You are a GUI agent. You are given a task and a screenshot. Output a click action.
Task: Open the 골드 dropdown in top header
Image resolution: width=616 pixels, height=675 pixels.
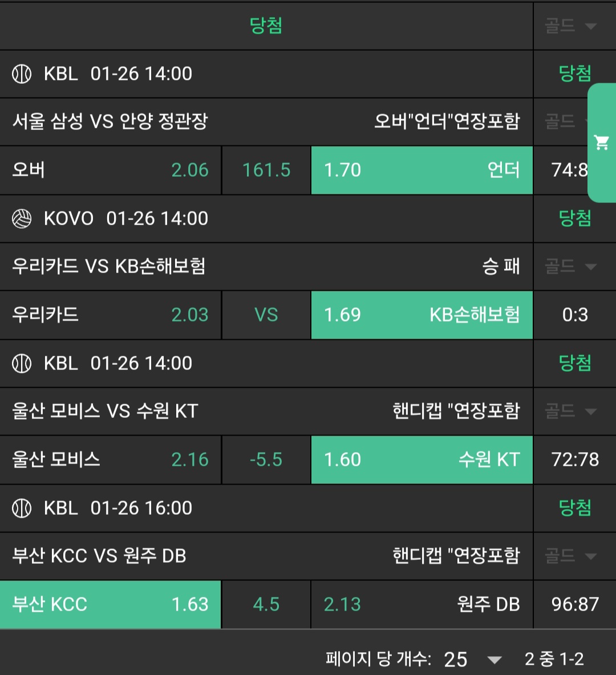pyautogui.click(x=570, y=26)
